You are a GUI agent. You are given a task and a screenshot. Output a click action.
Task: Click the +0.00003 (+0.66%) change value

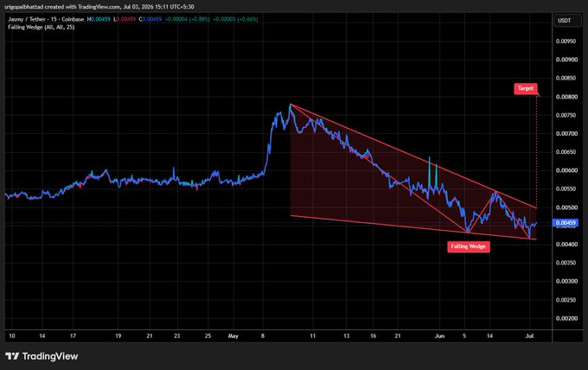[x=235, y=19]
